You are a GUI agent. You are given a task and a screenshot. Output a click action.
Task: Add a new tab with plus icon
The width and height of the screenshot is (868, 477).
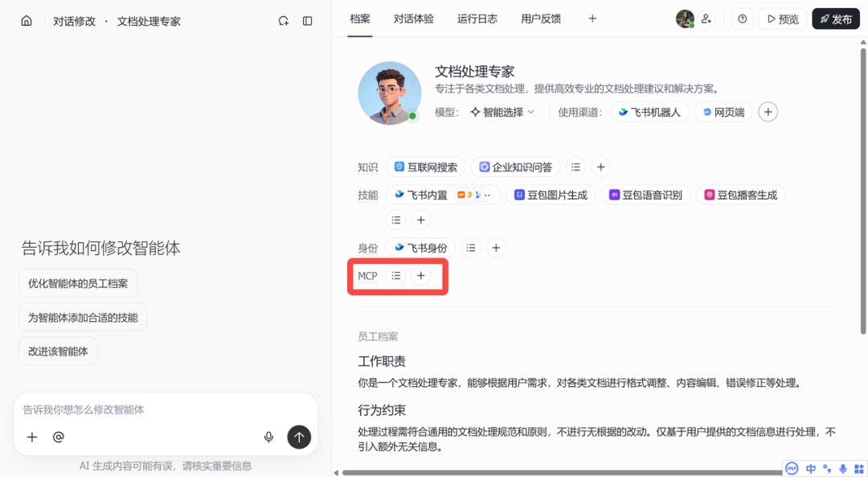pyautogui.click(x=592, y=19)
